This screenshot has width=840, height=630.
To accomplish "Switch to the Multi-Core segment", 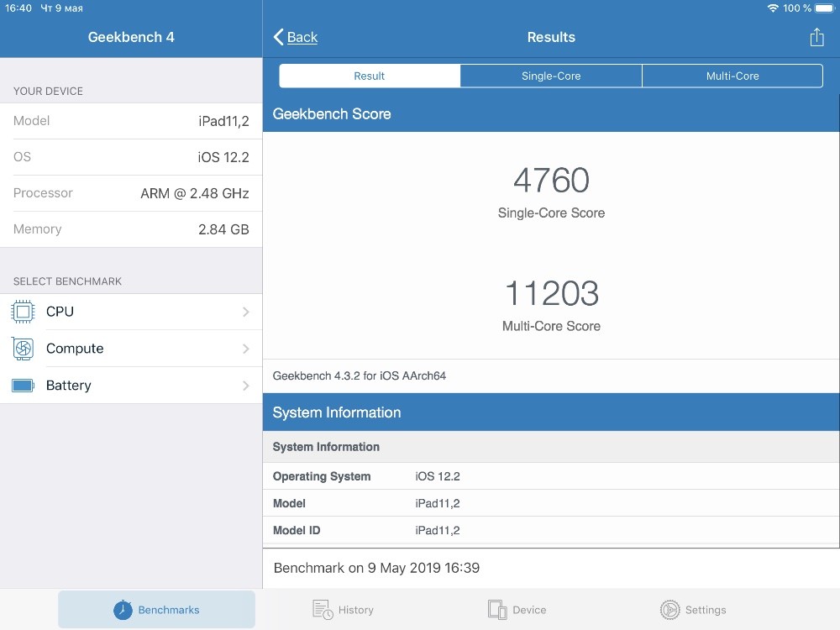I will coord(732,76).
